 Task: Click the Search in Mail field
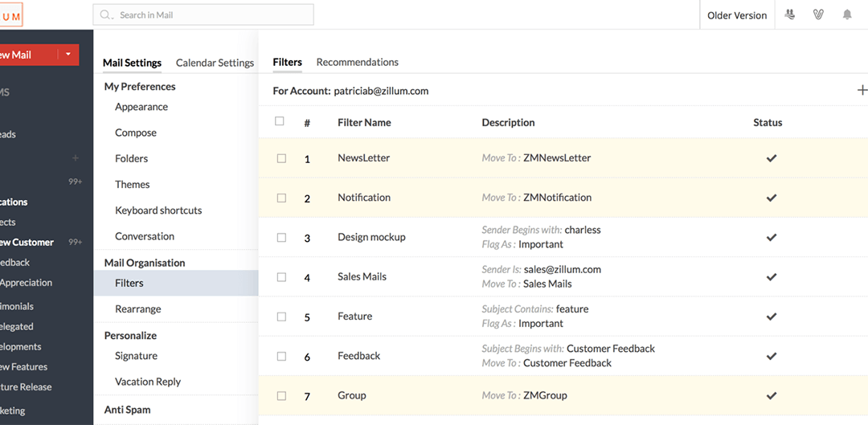coord(209,14)
